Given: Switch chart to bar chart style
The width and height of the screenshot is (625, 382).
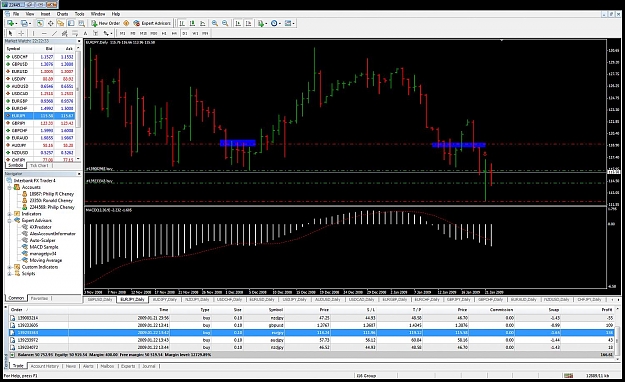Looking at the screenshot, I should [x=181, y=23].
